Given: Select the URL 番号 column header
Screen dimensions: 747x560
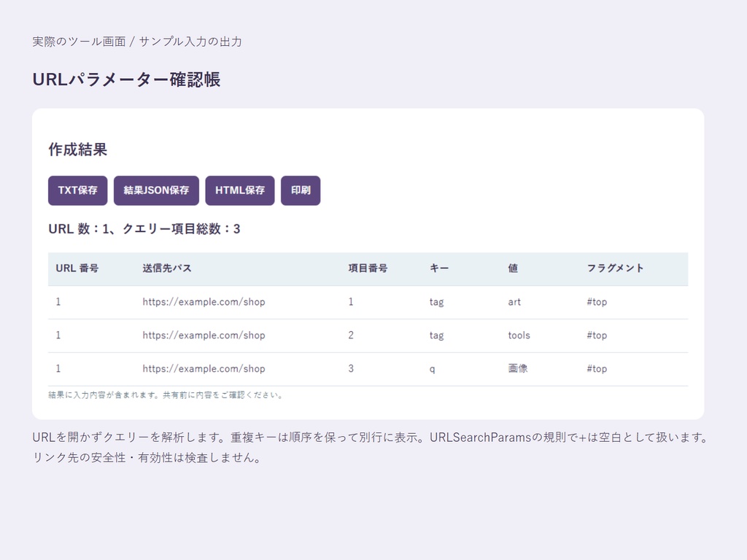Looking at the screenshot, I should [x=77, y=268].
